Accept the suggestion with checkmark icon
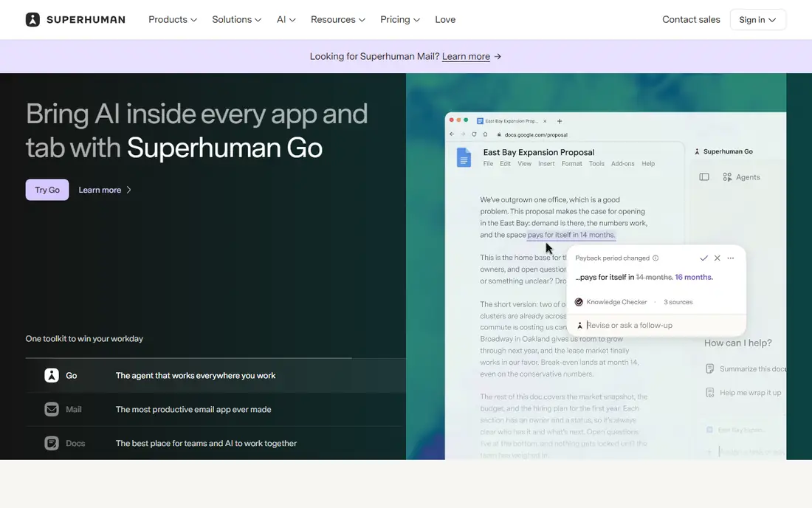 coord(703,258)
